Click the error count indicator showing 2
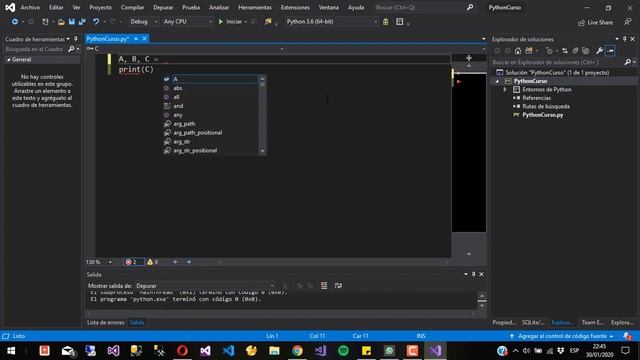 pyautogui.click(x=133, y=262)
